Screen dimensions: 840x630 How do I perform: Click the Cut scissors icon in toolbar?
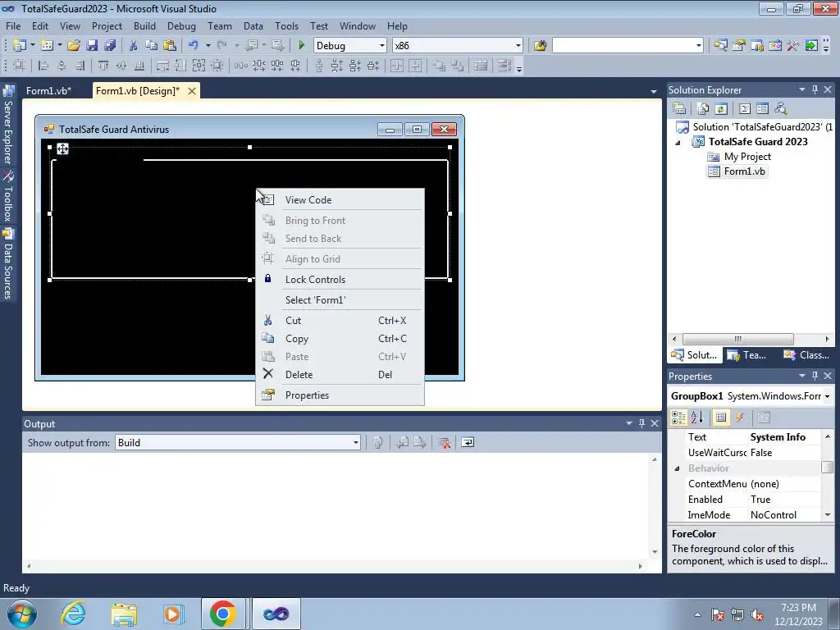click(133, 46)
